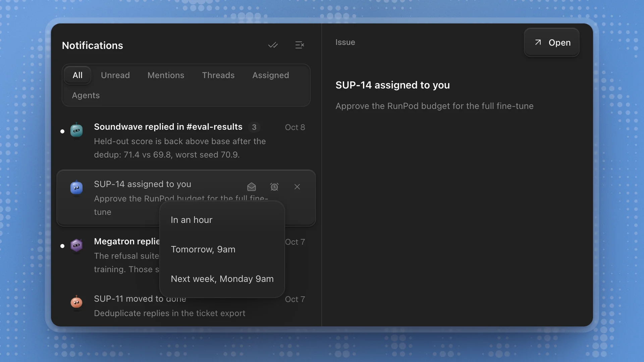Open the Agents tab

click(x=86, y=95)
